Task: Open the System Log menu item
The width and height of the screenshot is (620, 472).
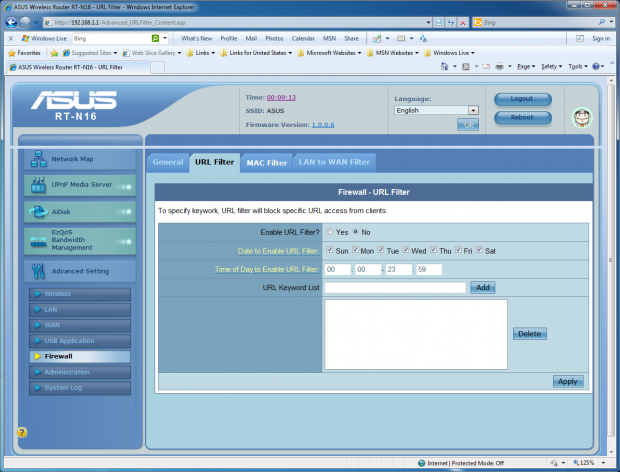Action: pyautogui.click(x=80, y=387)
